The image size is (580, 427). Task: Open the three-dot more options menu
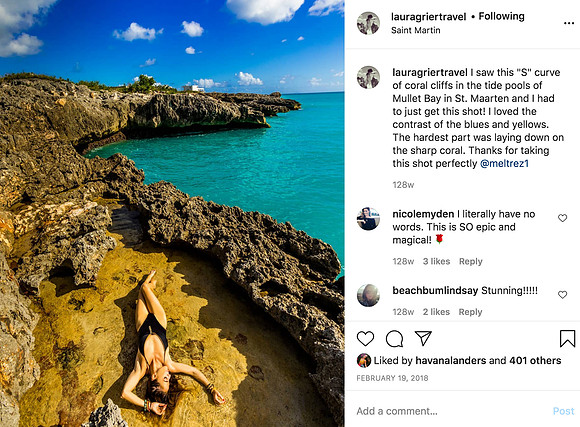pos(569,23)
